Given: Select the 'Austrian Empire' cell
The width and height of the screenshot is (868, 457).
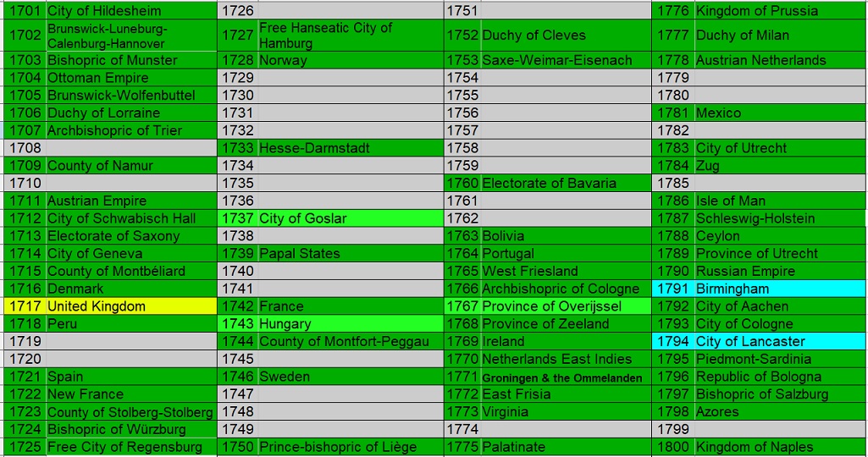Looking at the screenshot, I should 131,201.
